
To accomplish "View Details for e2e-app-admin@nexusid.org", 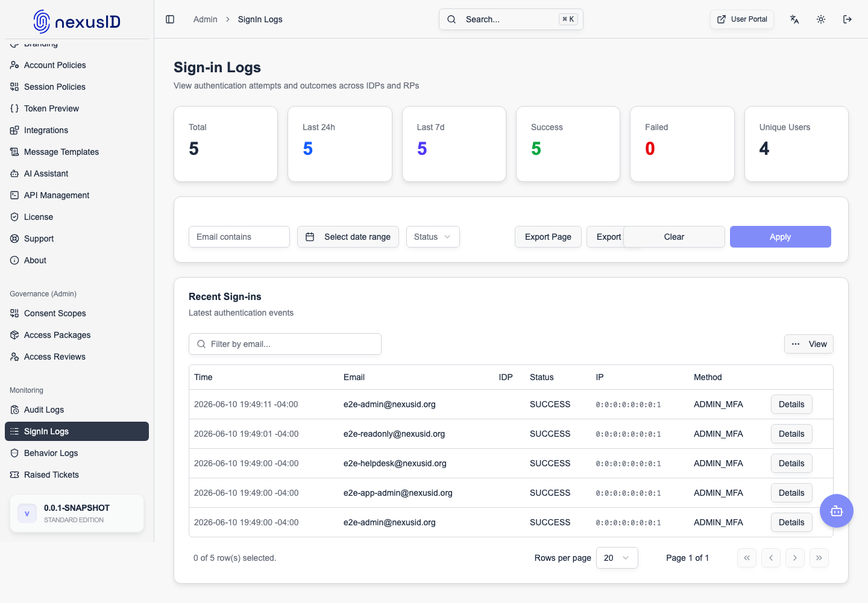I will (791, 493).
